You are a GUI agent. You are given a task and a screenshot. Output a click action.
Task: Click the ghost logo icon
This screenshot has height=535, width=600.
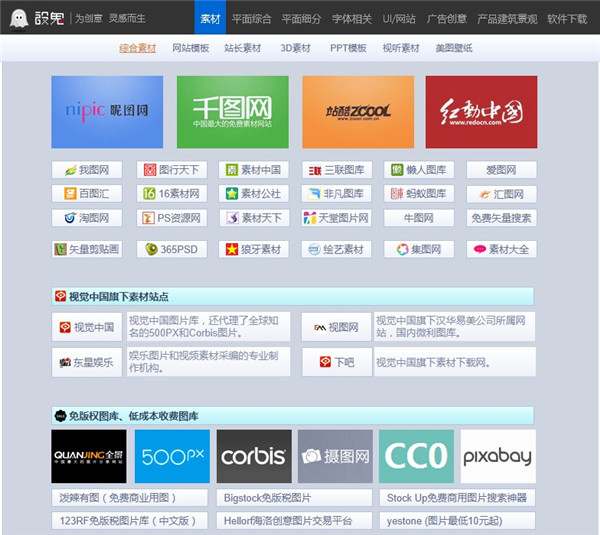pos(19,18)
